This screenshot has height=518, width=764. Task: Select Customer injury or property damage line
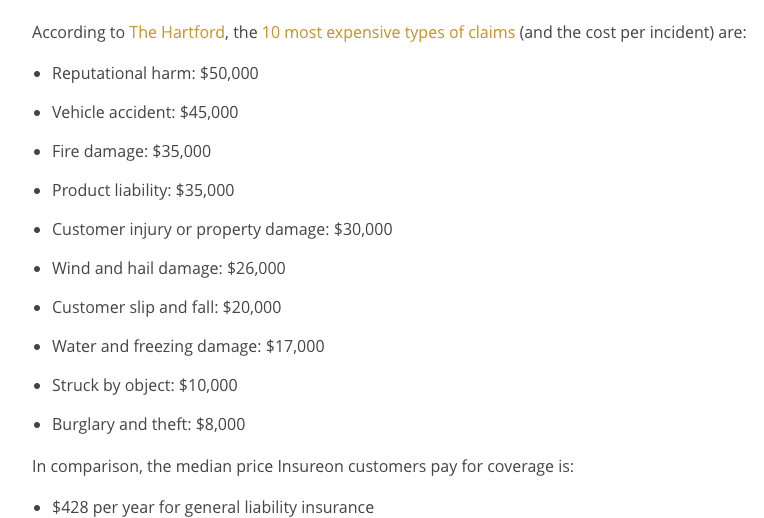[x=222, y=229]
